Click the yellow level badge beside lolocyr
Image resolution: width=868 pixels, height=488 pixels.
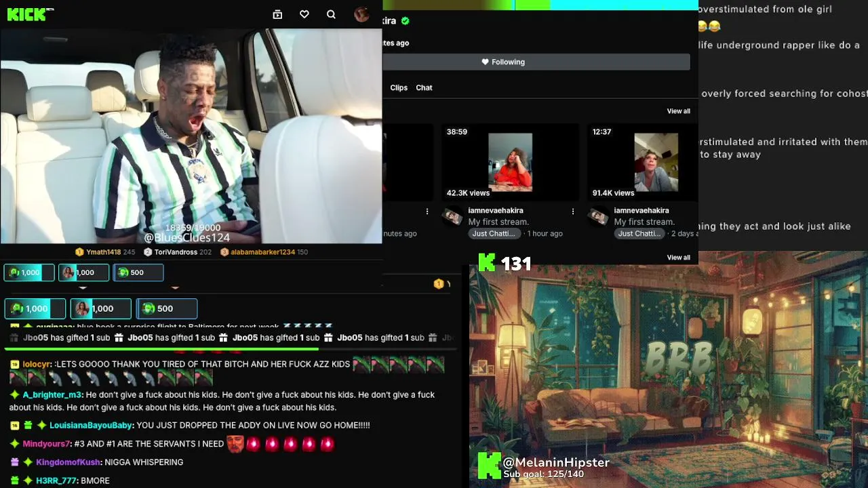tap(14, 365)
